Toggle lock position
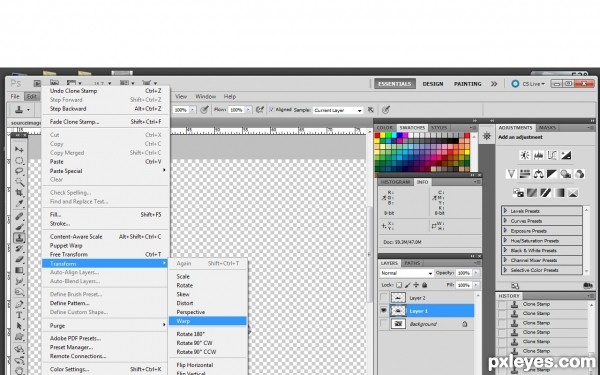Image resolution: width=600 pixels, height=375 pixels. [416, 285]
